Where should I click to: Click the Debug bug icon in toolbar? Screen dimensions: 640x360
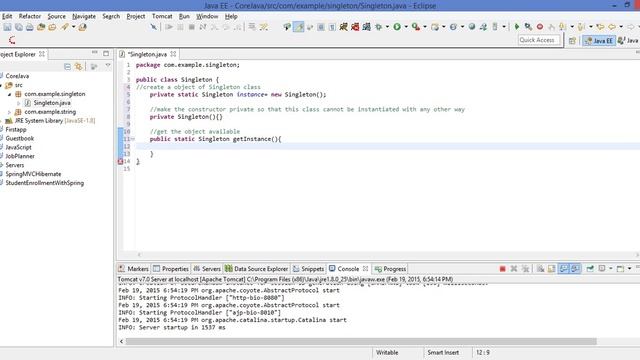click(x=378, y=27)
